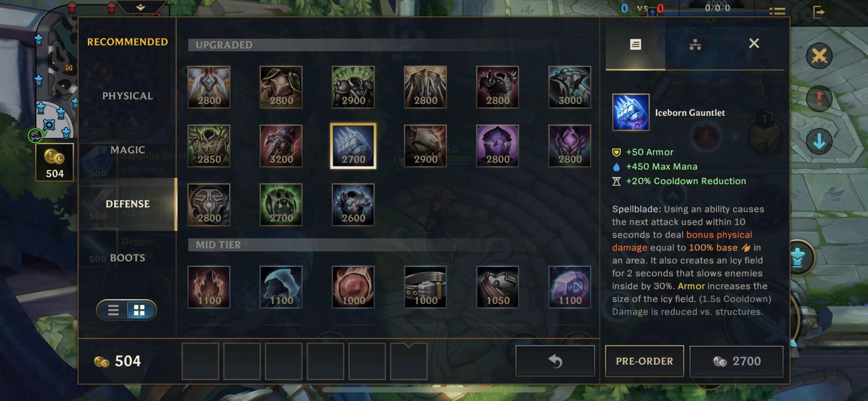The height and width of the screenshot is (401, 868).
Task: Pick the 2850 gold thornmail-style item
Action: pos(209,146)
